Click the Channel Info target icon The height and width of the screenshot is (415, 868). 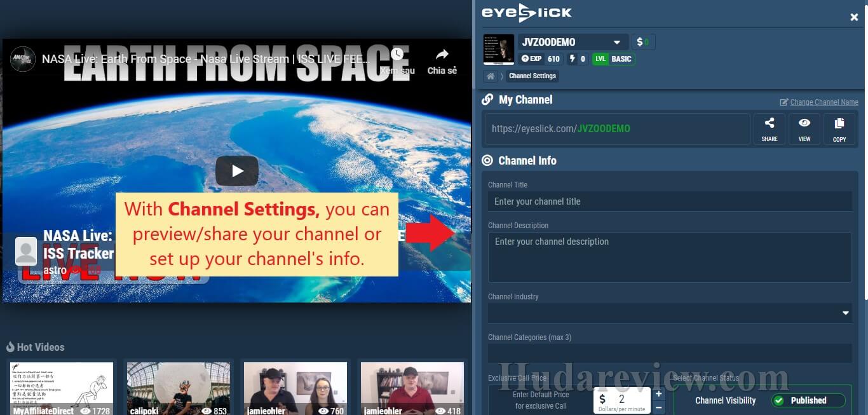pos(487,161)
